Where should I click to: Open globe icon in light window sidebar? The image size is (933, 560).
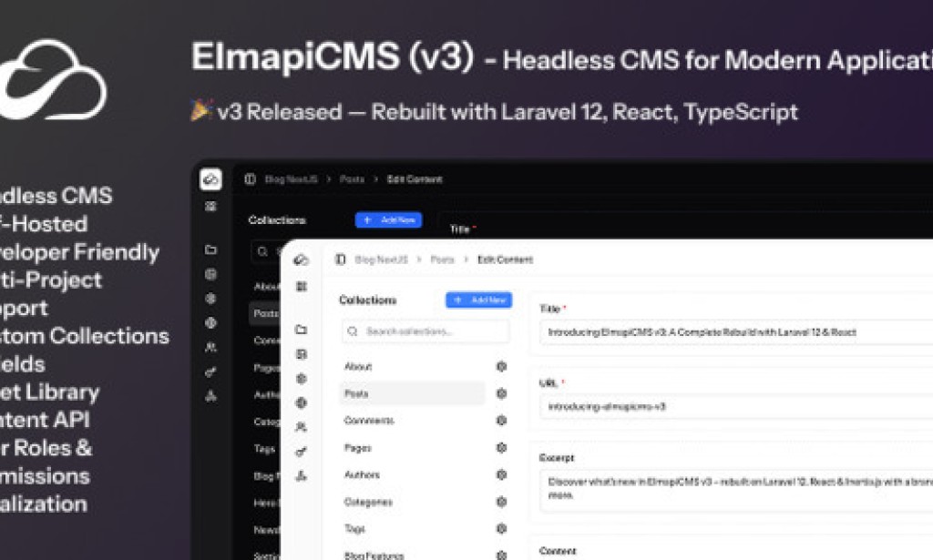pos(301,403)
